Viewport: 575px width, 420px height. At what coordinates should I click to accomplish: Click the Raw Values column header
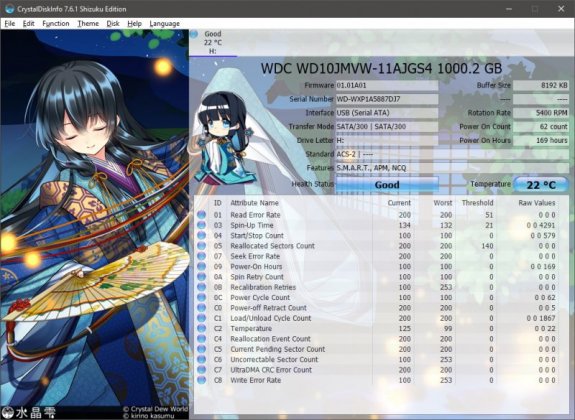click(536, 203)
